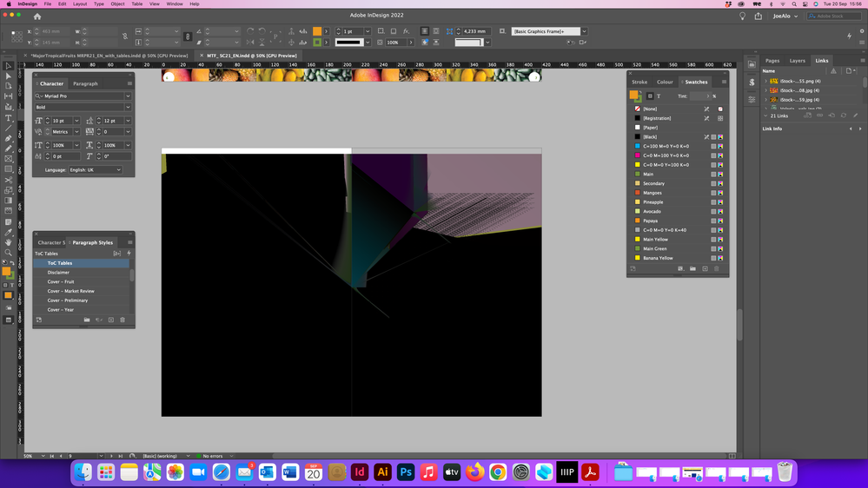This screenshot has width=868, height=488.
Task: Select the Cover – Market Review style
Action: click(x=71, y=291)
